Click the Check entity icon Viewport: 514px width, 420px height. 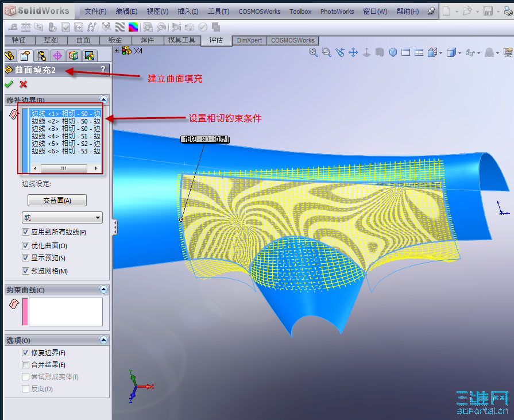tap(66, 27)
